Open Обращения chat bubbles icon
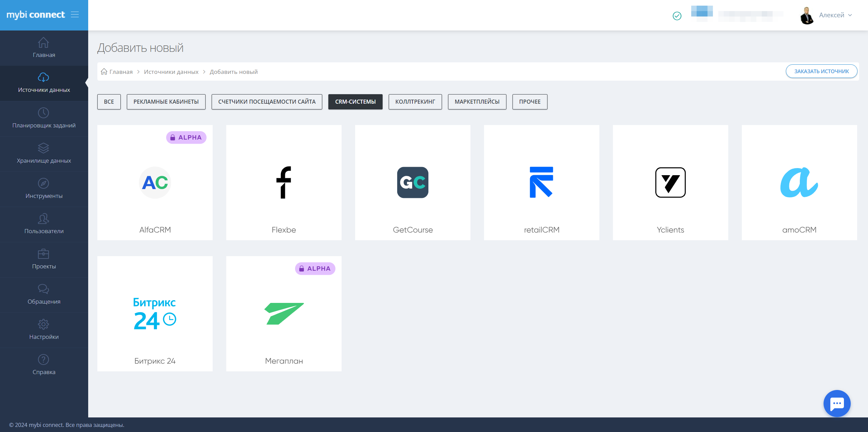This screenshot has width=868, height=432. pyautogui.click(x=43, y=289)
